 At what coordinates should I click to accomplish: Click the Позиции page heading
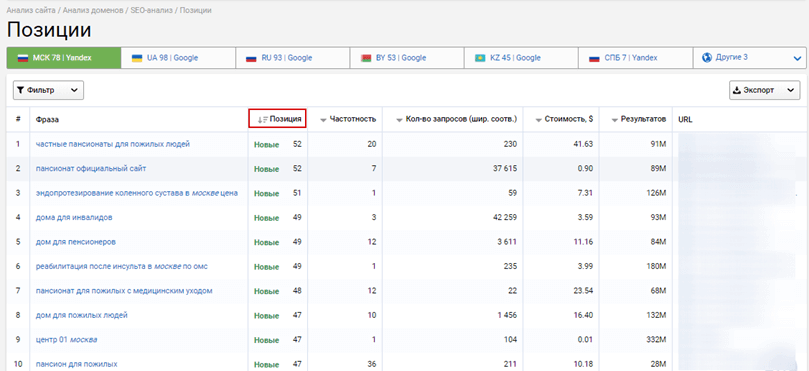pyautogui.click(x=49, y=30)
